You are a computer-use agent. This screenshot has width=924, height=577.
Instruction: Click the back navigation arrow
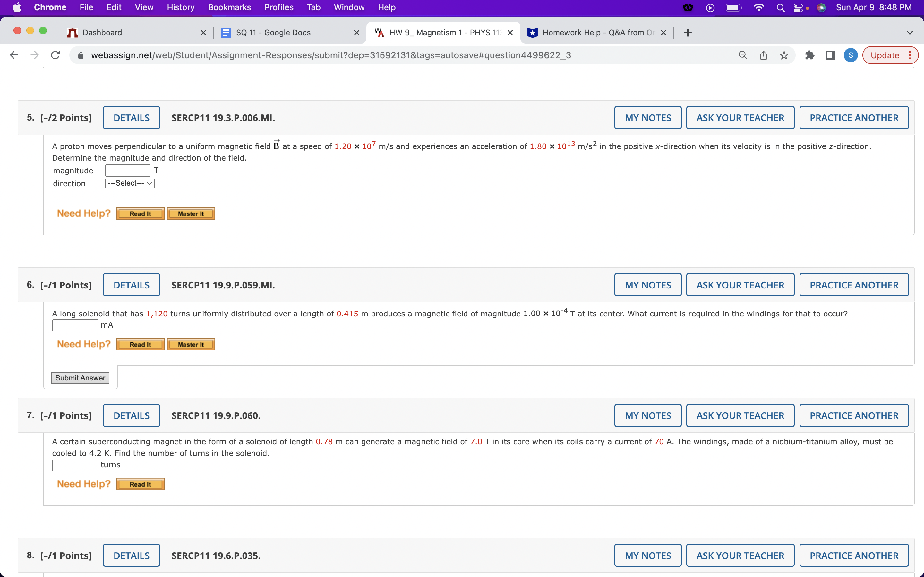[14, 55]
